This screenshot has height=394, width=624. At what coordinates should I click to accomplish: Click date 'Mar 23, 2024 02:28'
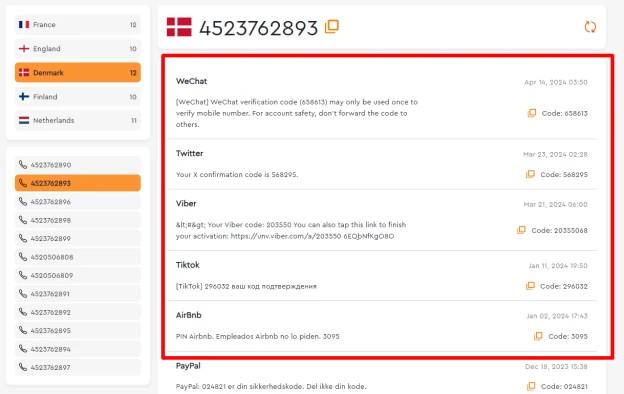coord(555,154)
